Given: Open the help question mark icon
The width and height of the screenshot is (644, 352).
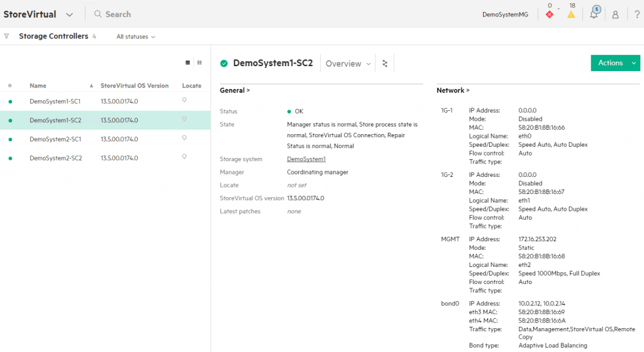Looking at the screenshot, I should coord(637,14).
